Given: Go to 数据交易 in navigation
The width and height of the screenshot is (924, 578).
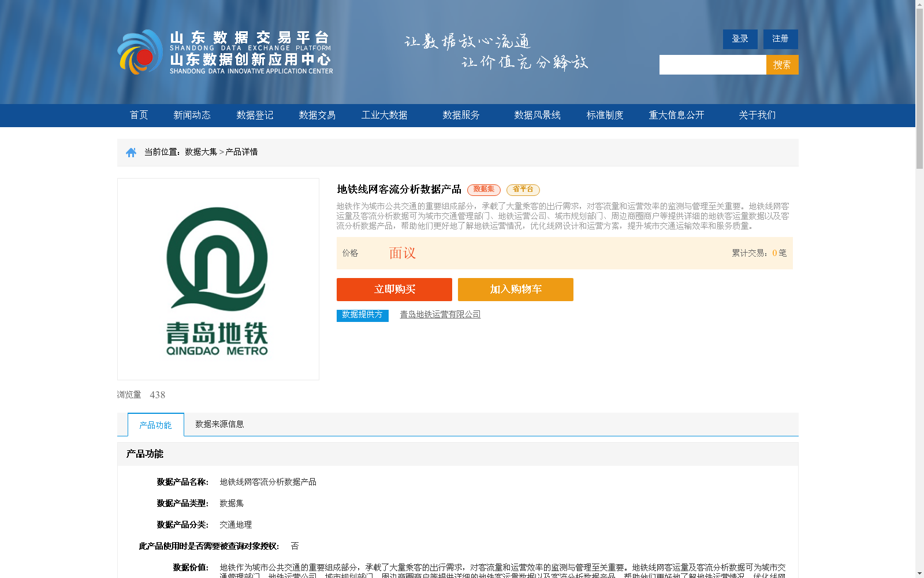Looking at the screenshot, I should (317, 115).
